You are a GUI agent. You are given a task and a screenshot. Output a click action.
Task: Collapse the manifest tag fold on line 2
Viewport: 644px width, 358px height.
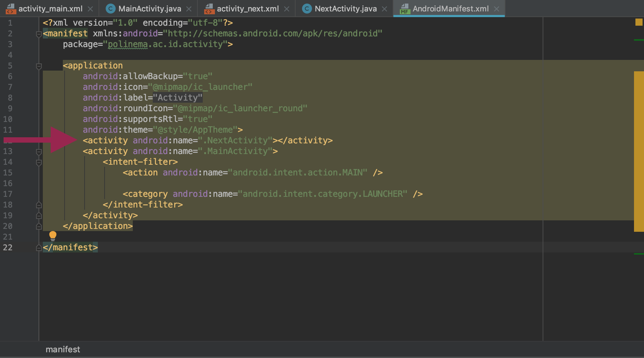(x=39, y=34)
